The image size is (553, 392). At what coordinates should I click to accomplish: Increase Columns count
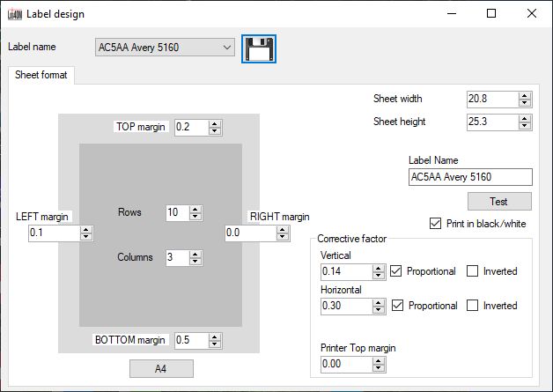pyautogui.click(x=195, y=254)
